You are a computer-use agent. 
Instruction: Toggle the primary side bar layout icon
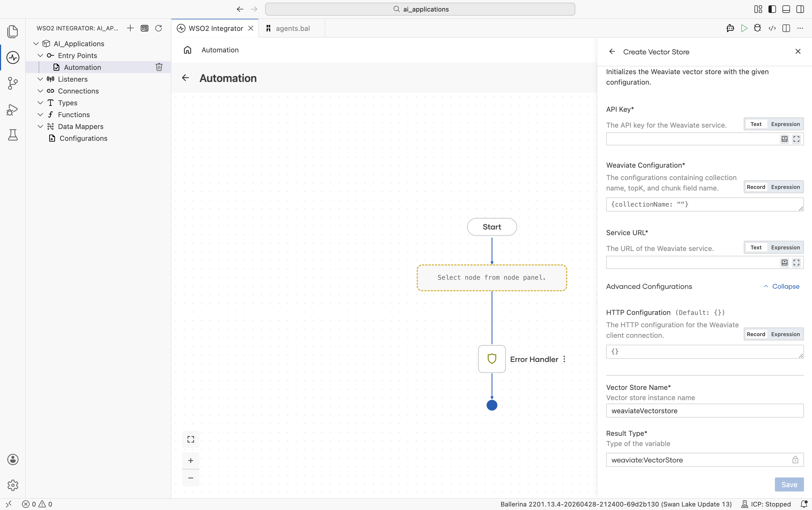click(772, 9)
